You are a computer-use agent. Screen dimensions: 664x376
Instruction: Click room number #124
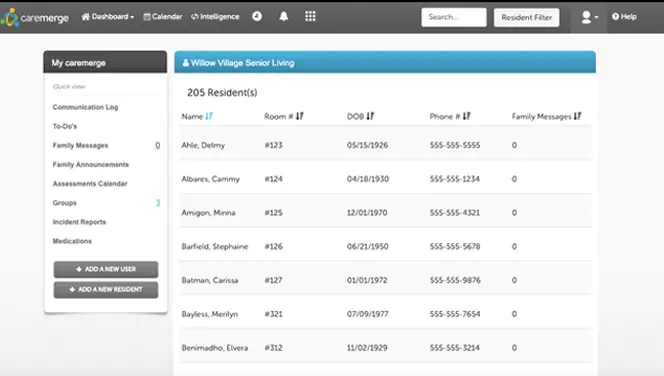coord(274,179)
